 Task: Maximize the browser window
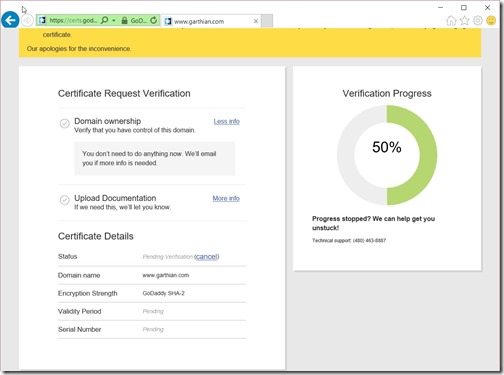pyautogui.click(x=464, y=7)
